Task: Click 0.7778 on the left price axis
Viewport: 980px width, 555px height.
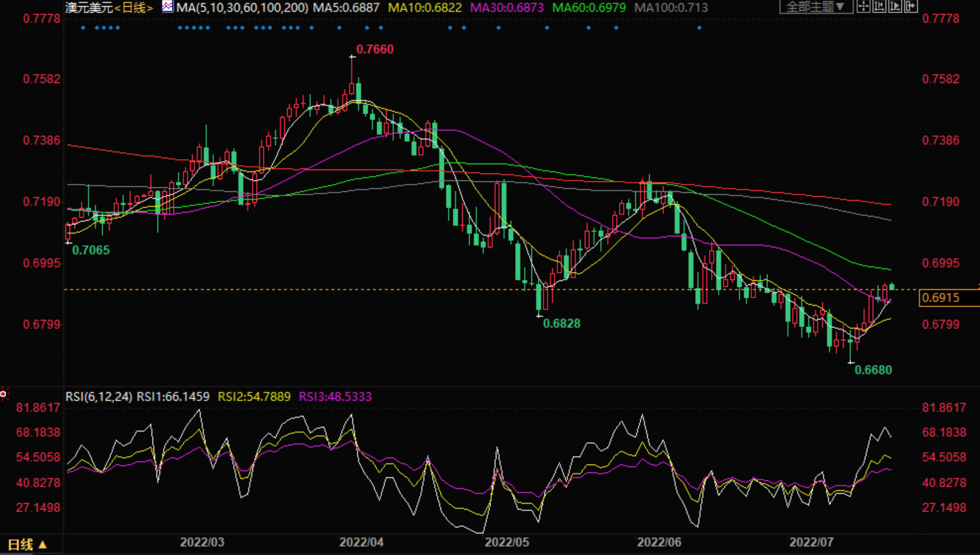Action: point(42,18)
